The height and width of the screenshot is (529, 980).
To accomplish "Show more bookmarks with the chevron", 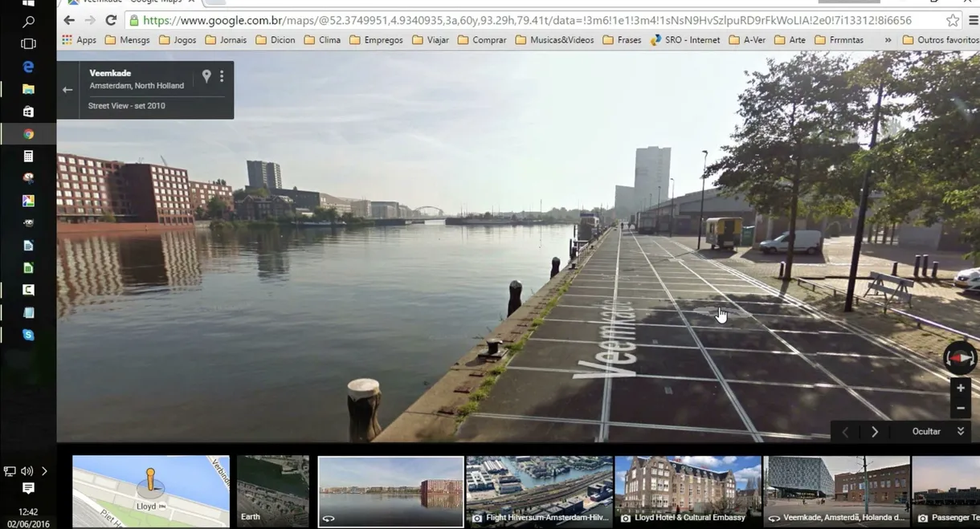I will [888, 39].
